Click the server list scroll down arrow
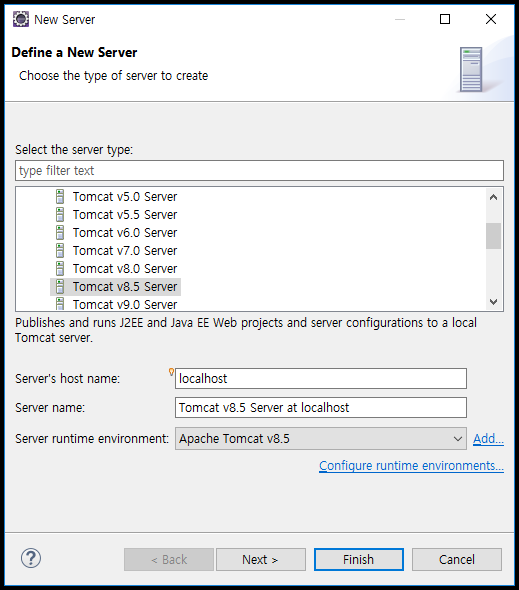519x590 pixels. coord(493,301)
